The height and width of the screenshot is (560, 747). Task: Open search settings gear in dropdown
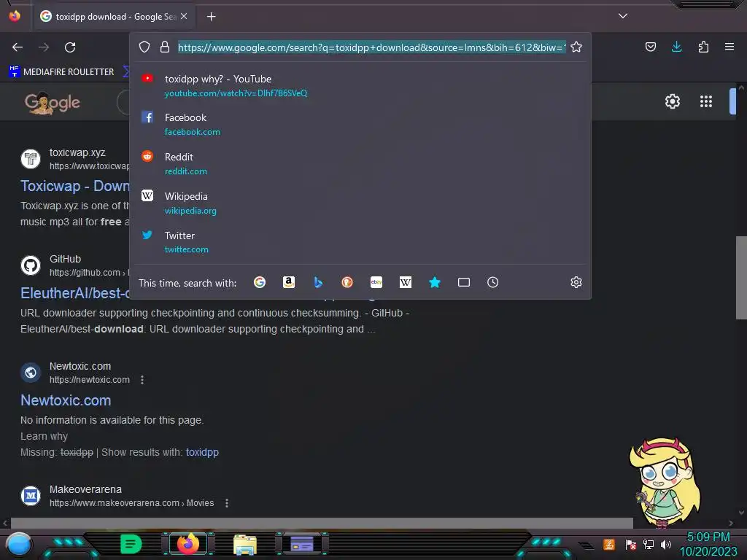point(576,282)
